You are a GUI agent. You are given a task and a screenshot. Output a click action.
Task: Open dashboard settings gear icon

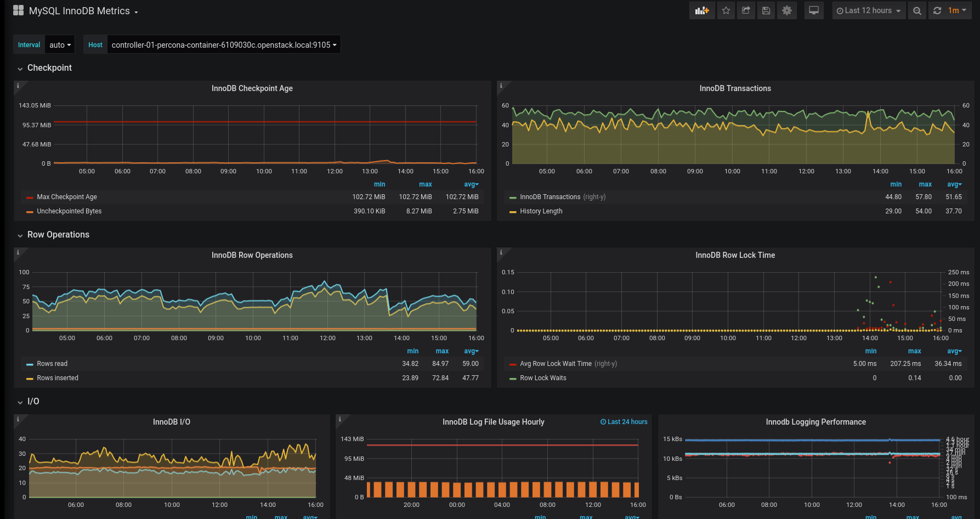pos(787,10)
